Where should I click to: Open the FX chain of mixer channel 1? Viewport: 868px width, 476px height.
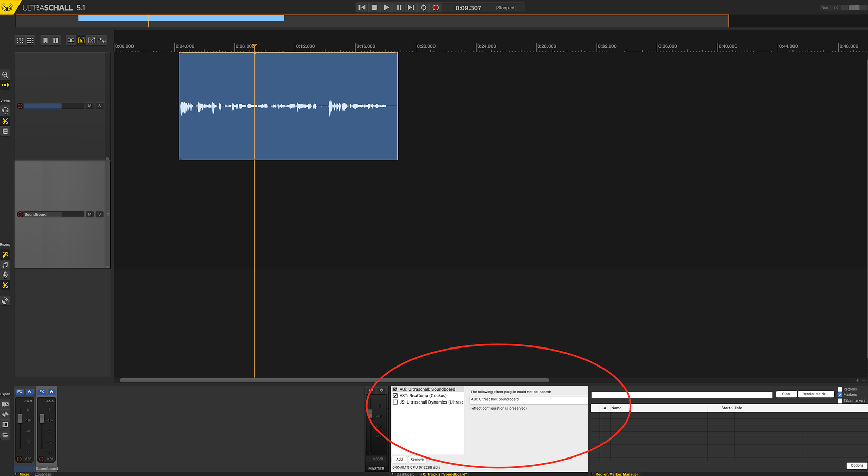[20, 392]
